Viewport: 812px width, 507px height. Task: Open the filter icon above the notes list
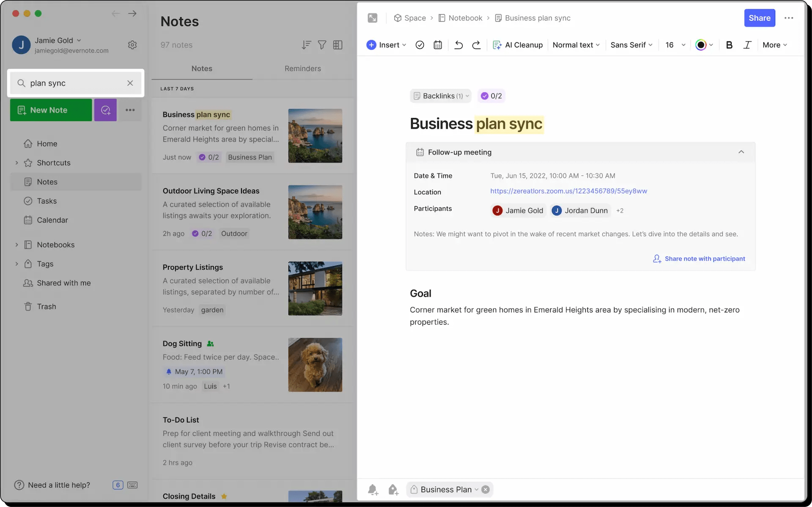pyautogui.click(x=322, y=45)
